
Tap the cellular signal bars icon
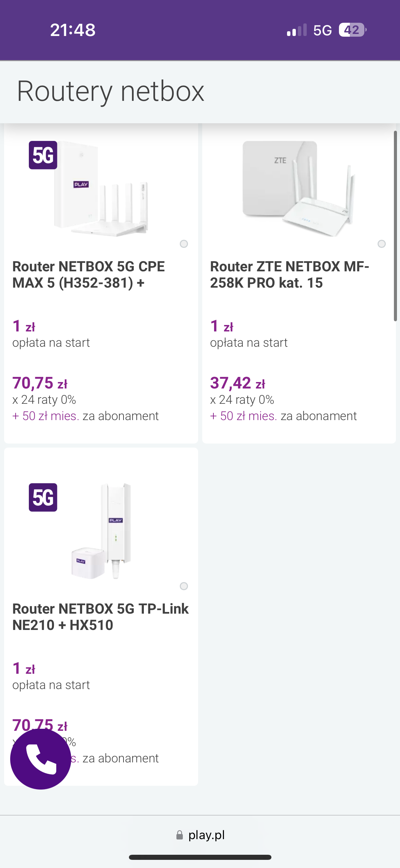[297, 30]
